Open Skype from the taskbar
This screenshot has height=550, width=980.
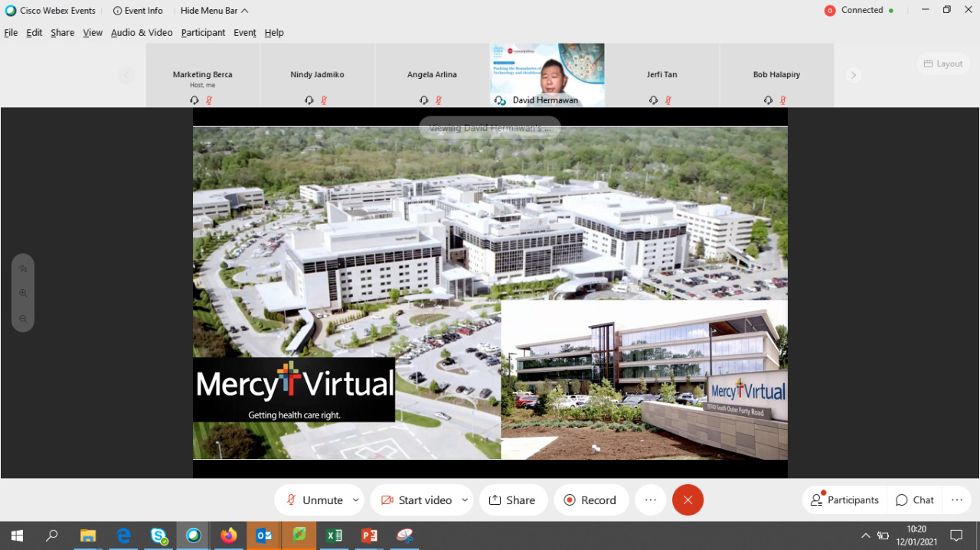pyautogui.click(x=158, y=535)
